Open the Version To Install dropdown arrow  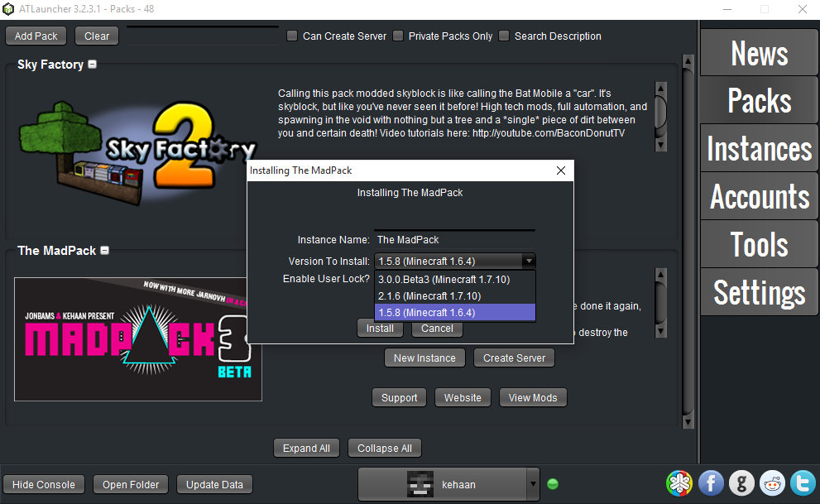click(529, 261)
